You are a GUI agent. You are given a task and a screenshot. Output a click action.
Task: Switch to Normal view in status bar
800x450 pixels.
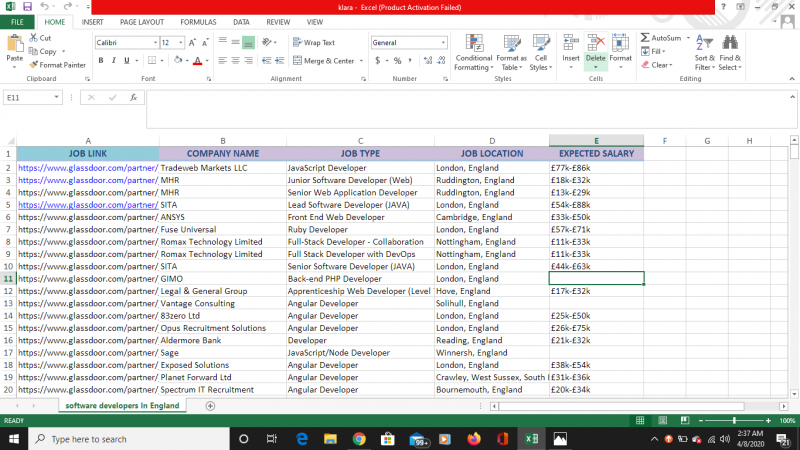[640, 420]
